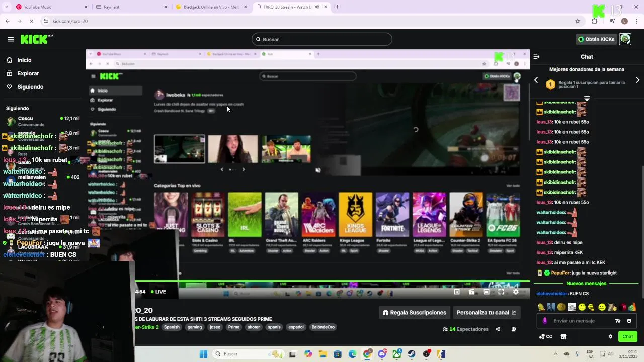Open the tab list dropdown arrow
Screen dimensions: 644x362
(7, 7)
